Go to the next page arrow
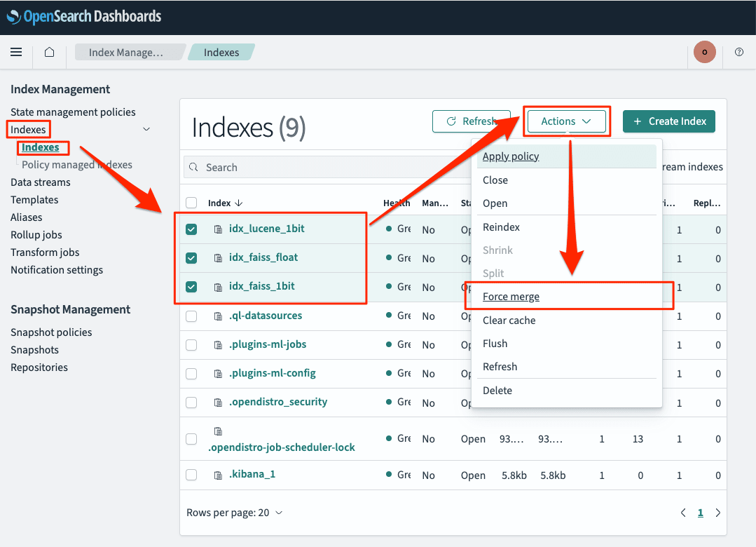 pyautogui.click(x=718, y=513)
